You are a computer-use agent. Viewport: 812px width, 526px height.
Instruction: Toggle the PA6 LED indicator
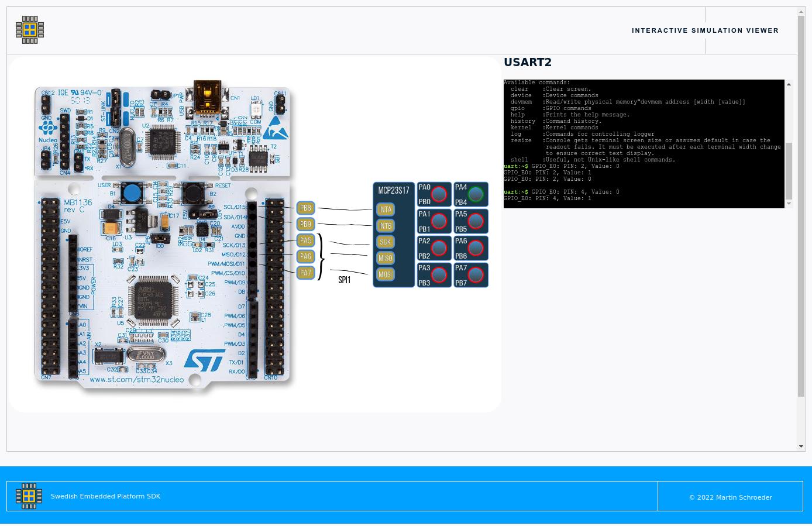pyautogui.click(x=476, y=248)
